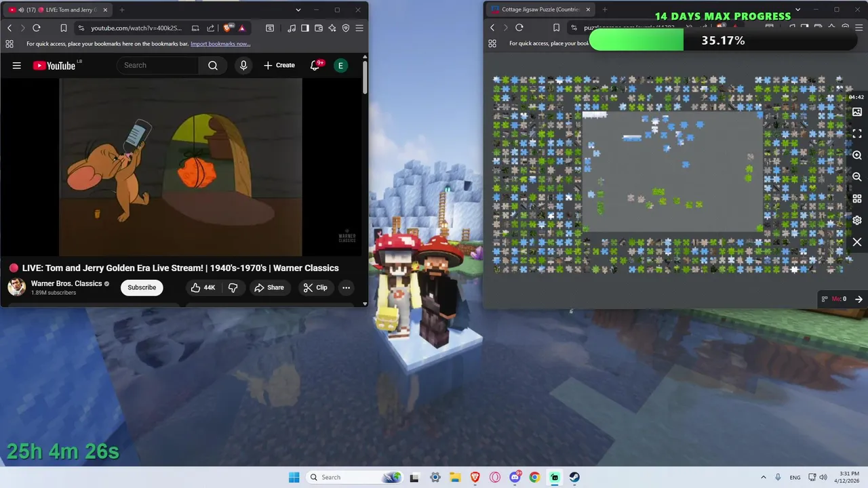The width and height of the screenshot is (868, 488).
Task: Open YouTube hamburger guide menu
Action: 17,65
